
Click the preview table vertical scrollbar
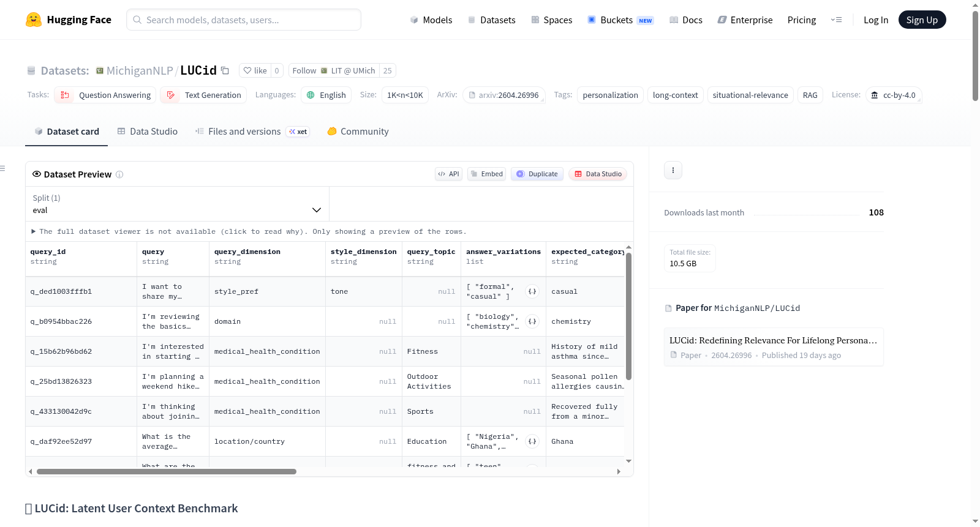coord(628,316)
